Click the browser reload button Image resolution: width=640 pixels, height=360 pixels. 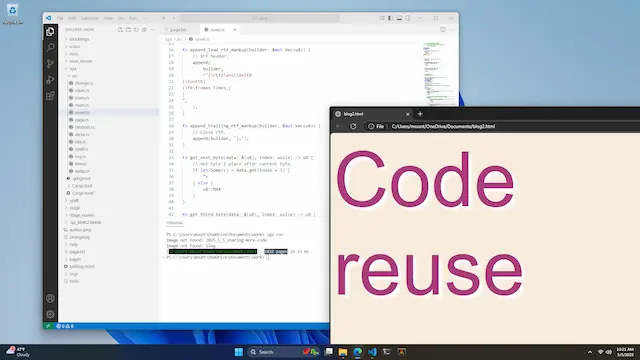(x=353, y=127)
